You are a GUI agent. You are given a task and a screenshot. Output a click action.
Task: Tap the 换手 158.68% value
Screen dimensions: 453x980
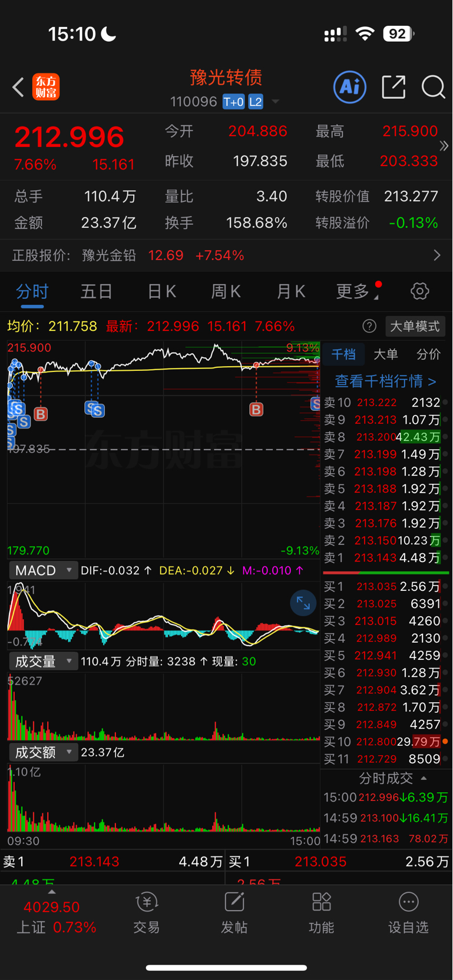click(257, 223)
